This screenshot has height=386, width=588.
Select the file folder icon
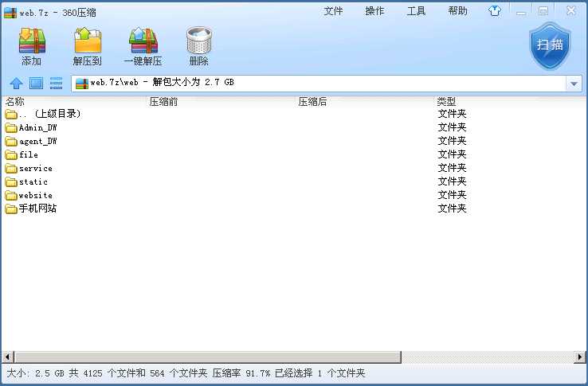[x=11, y=154]
